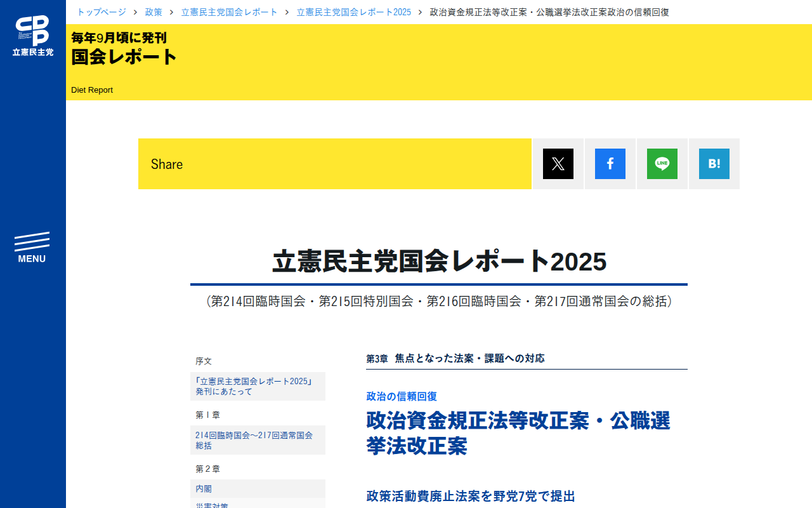Open sidebar link 「立憲民主党国会レポート2025」発刊にあたって

click(x=258, y=386)
